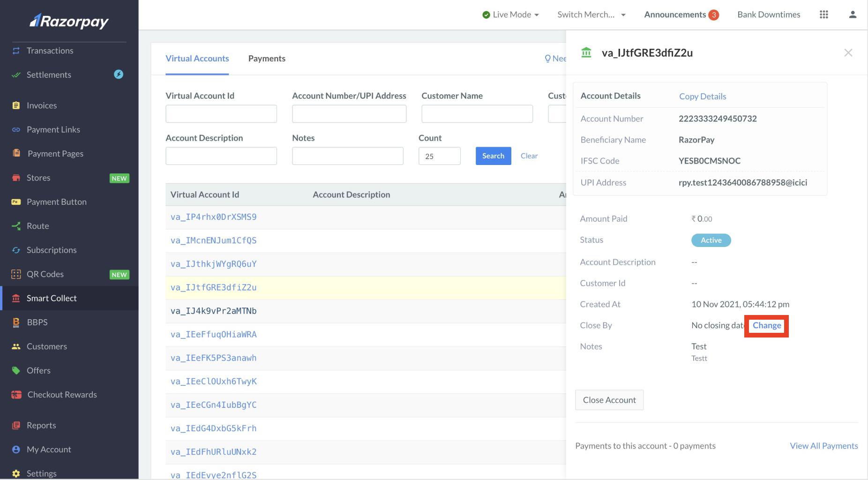868x480 pixels.
Task: Click Change next to closing date
Action: pyautogui.click(x=767, y=325)
